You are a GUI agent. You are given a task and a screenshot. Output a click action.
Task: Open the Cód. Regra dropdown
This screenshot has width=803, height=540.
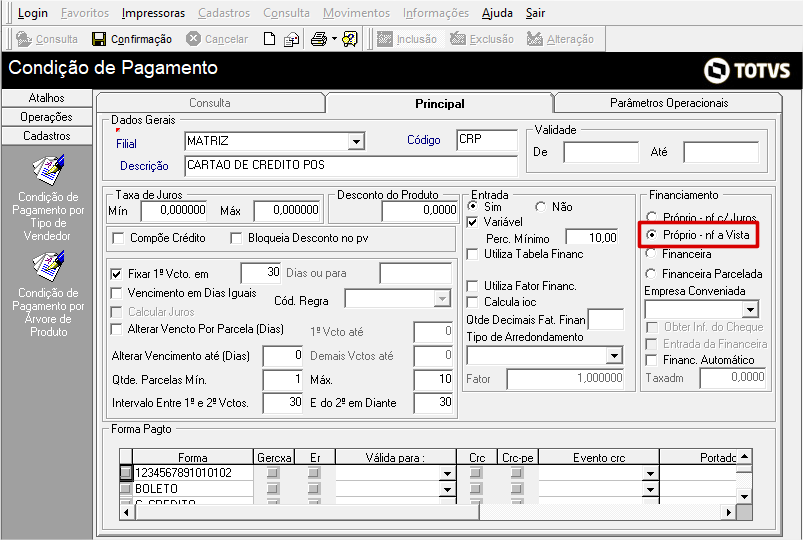pyautogui.click(x=441, y=299)
